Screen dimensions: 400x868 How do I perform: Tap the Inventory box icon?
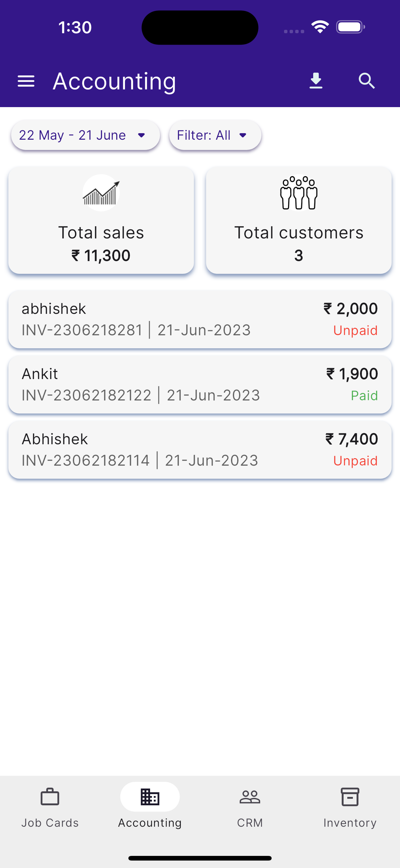click(350, 797)
